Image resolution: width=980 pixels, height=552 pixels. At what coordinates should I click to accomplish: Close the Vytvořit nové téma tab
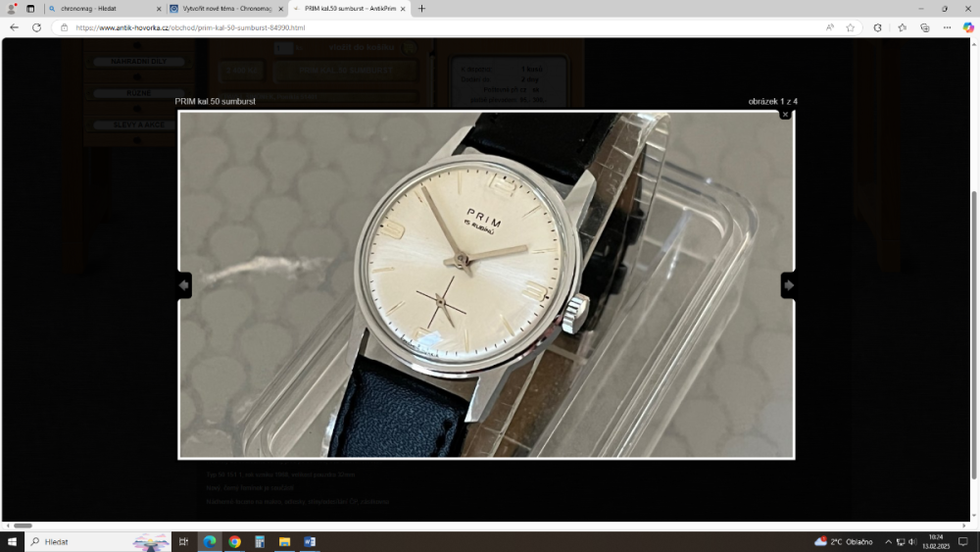(280, 9)
